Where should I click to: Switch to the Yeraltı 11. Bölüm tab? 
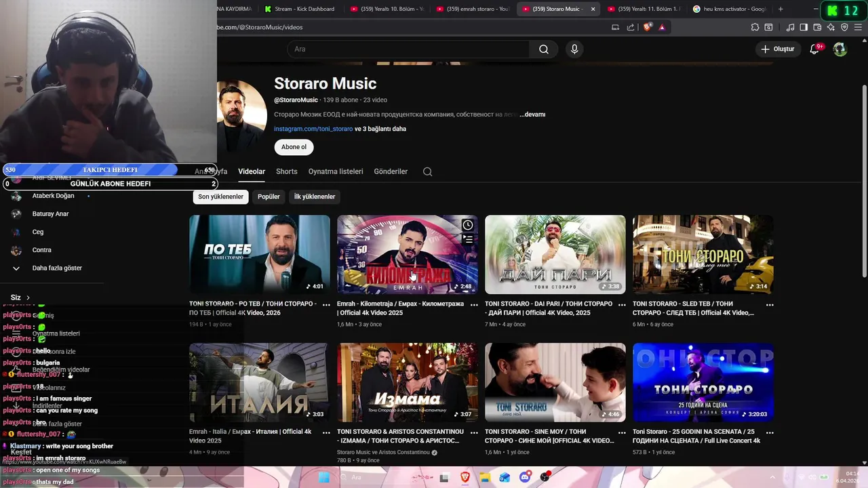[x=644, y=9]
